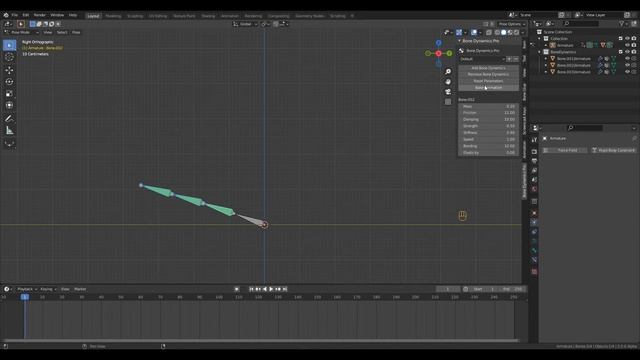Image resolution: width=640 pixels, height=360 pixels.
Task: Open the Render menu
Action: [40, 15]
